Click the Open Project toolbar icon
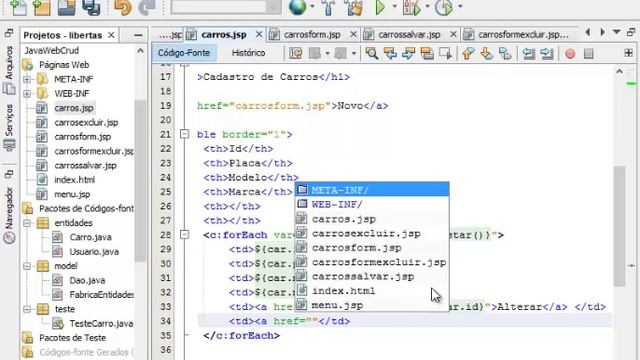The image size is (640, 360). (x=67, y=7)
